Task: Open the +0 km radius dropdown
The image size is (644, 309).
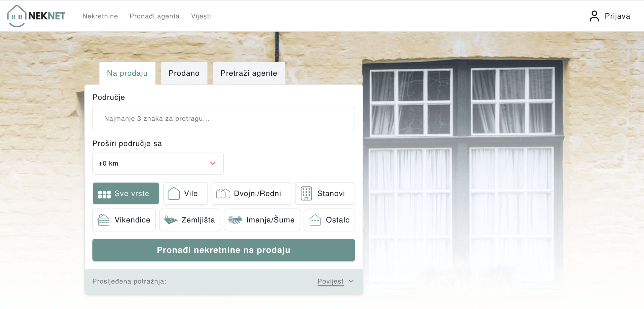Action: point(158,163)
